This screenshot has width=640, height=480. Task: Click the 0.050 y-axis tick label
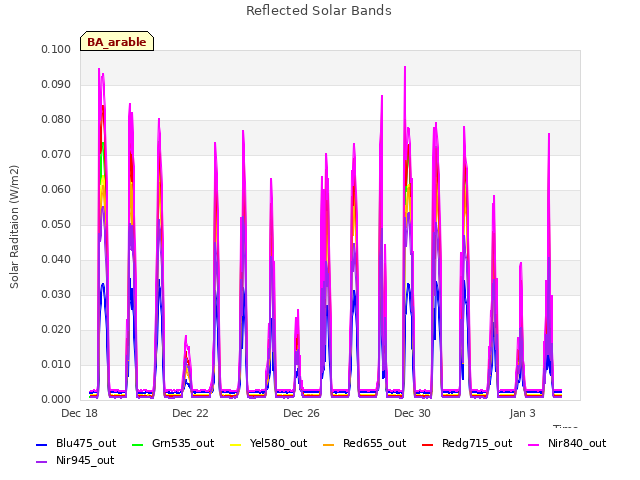(x=56, y=224)
